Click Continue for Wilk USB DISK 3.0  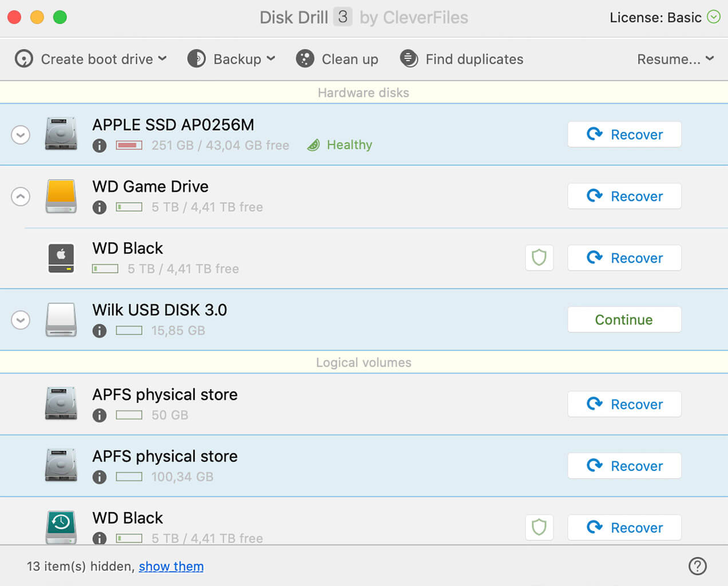[624, 319]
